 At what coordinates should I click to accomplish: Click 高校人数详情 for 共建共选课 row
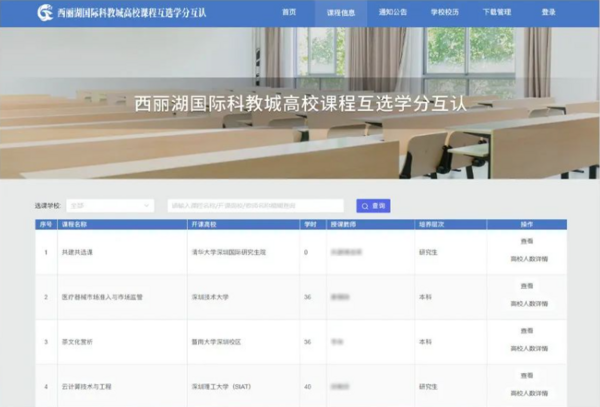pos(529,259)
